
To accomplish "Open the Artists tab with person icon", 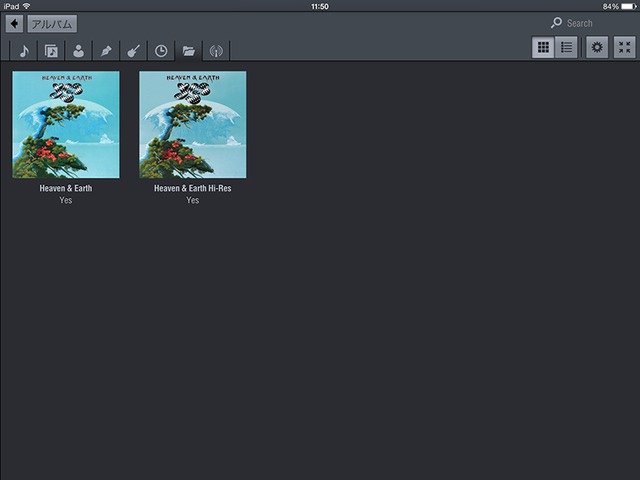I will tap(78, 51).
